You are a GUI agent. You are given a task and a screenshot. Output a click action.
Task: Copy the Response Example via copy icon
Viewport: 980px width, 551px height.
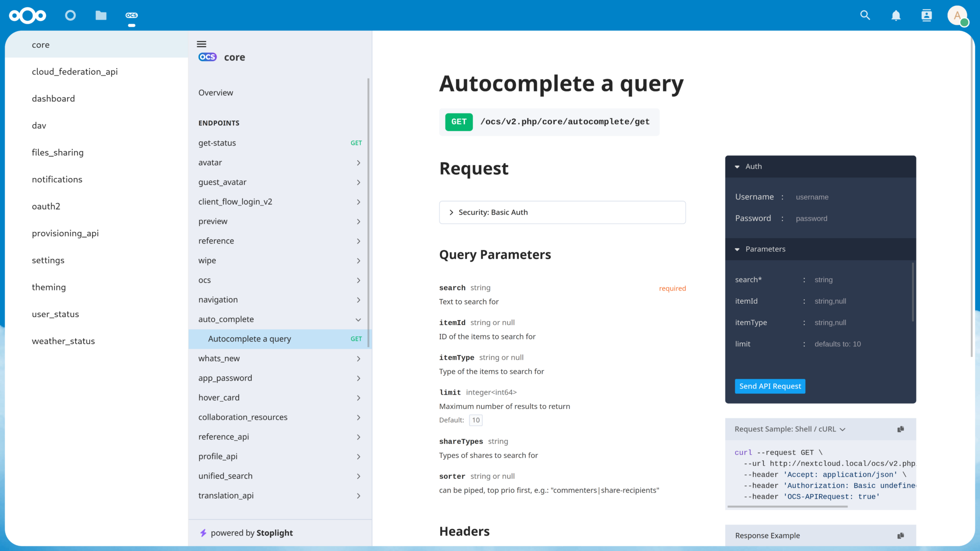[901, 535]
